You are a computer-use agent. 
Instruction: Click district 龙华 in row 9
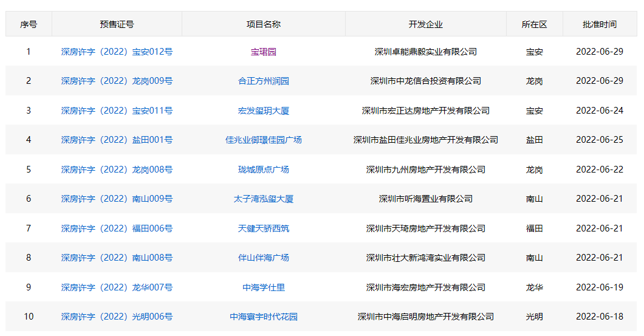535,287
